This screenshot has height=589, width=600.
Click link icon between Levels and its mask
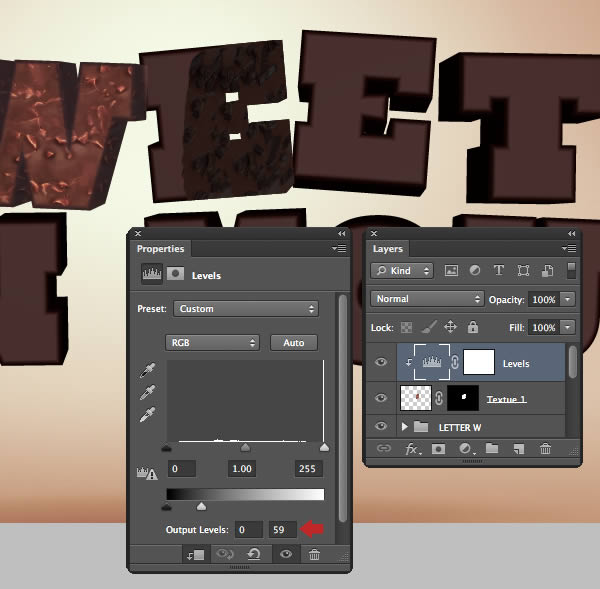point(455,362)
